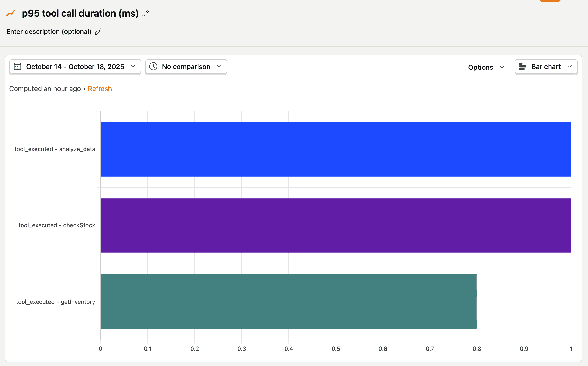Click the calendar icon in date picker
The width and height of the screenshot is (588, 366).
(17, 67)
